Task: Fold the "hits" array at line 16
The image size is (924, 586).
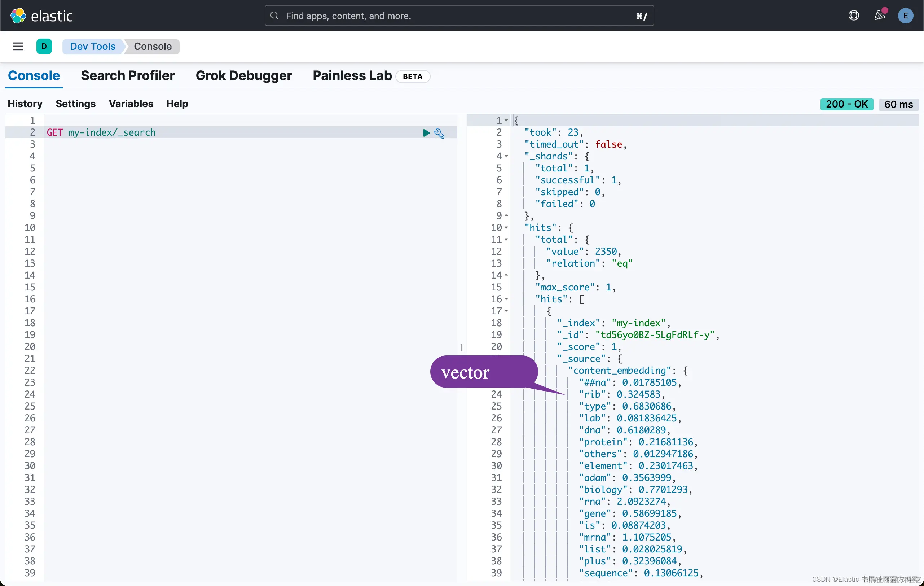Action: tap(506, 299)
